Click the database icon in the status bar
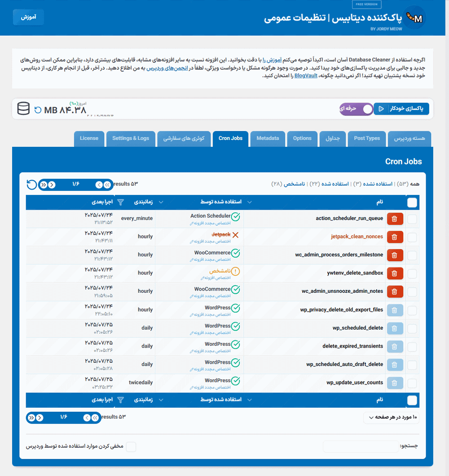449x476 pixels. pos(23,109)
